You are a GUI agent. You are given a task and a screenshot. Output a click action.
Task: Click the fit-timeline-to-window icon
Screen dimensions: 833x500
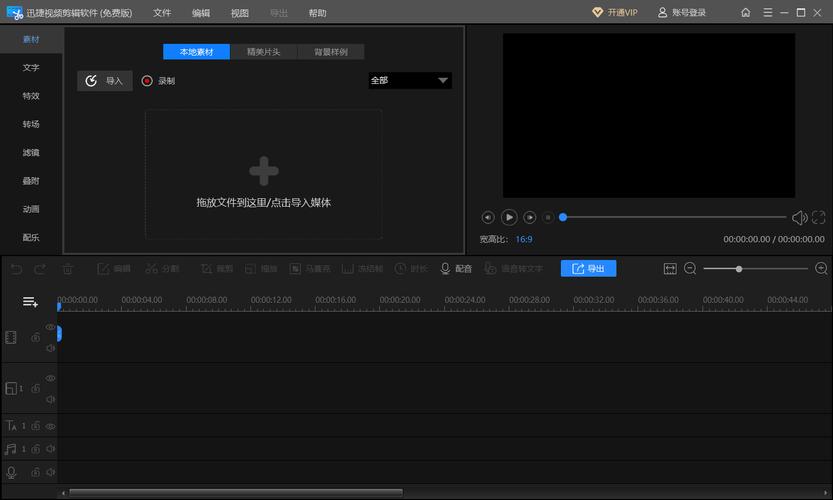670,269
